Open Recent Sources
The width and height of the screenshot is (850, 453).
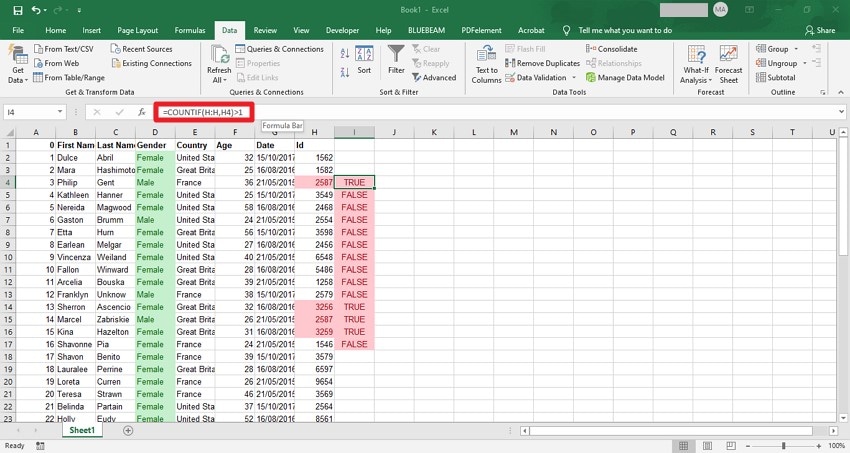141,49
